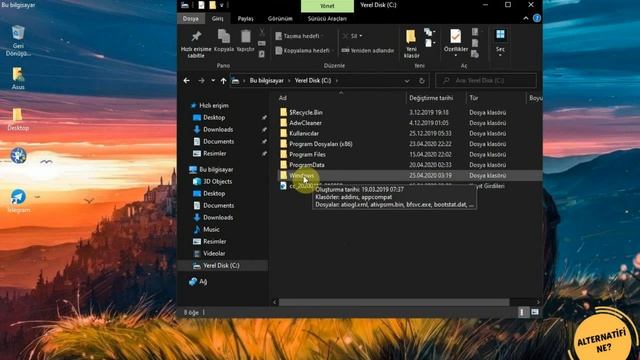Select the Yönet contextual tab
Image resolution: width=640 pixels, height=360 pixels.
pos(327,6)
